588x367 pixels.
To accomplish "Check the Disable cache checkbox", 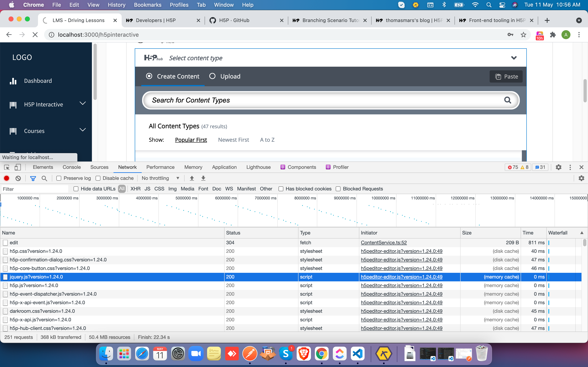I will point(99,178).
